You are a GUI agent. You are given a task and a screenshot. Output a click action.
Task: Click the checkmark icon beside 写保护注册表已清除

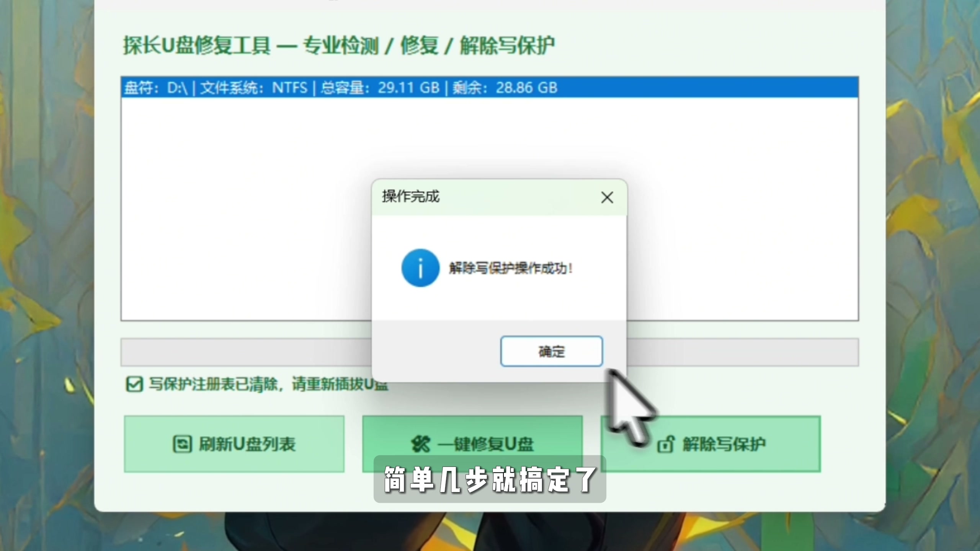click(x=134, y=384)
